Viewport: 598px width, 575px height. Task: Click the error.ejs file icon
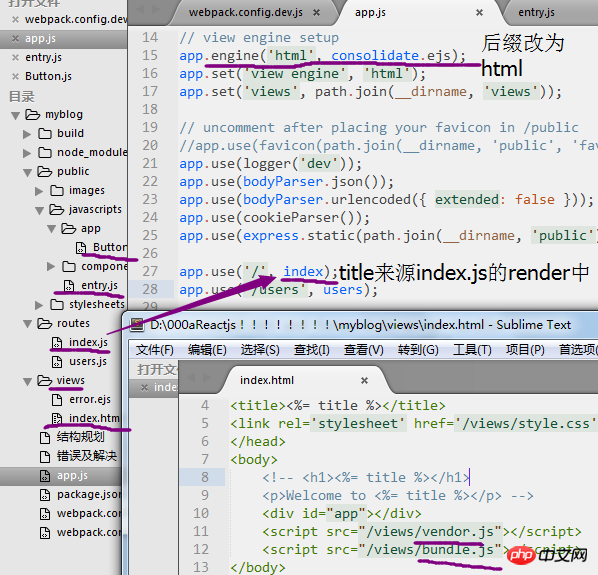point(57,400)
